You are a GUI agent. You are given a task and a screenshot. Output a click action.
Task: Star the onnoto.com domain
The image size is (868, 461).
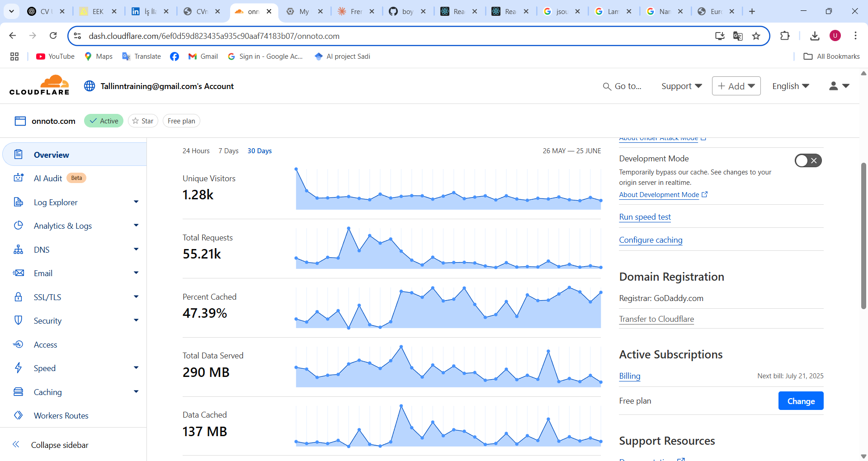[143, 121]
